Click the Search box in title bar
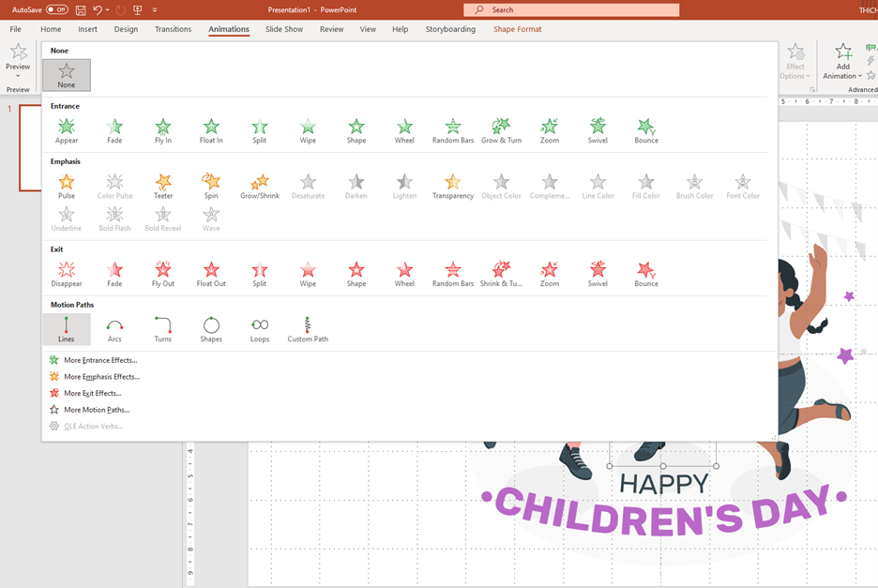Viewport: 878px width, 588px height. point(571,9)
